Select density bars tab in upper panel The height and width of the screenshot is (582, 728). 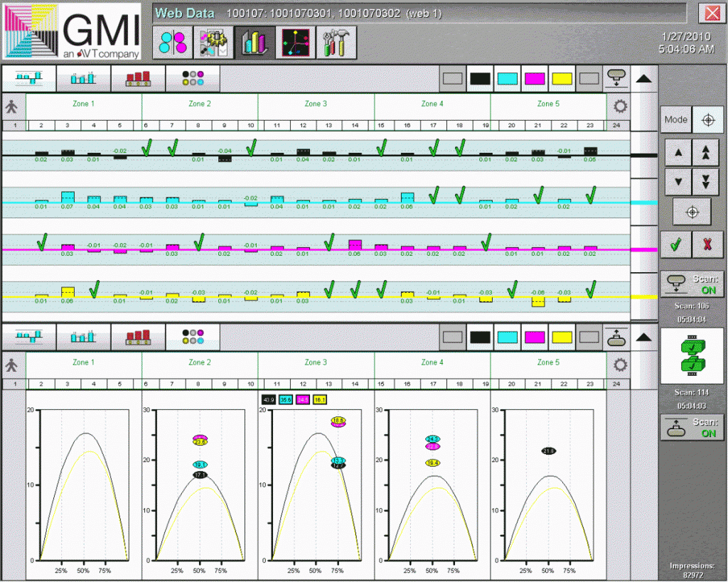point(84,78)
